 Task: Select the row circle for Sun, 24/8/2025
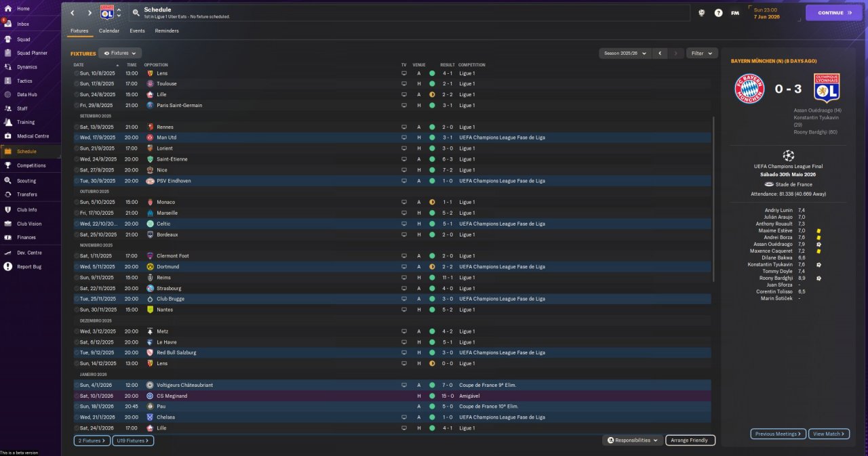77,95
